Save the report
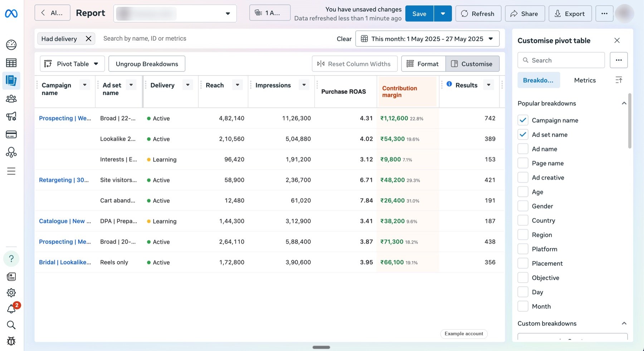 [419, 14]
